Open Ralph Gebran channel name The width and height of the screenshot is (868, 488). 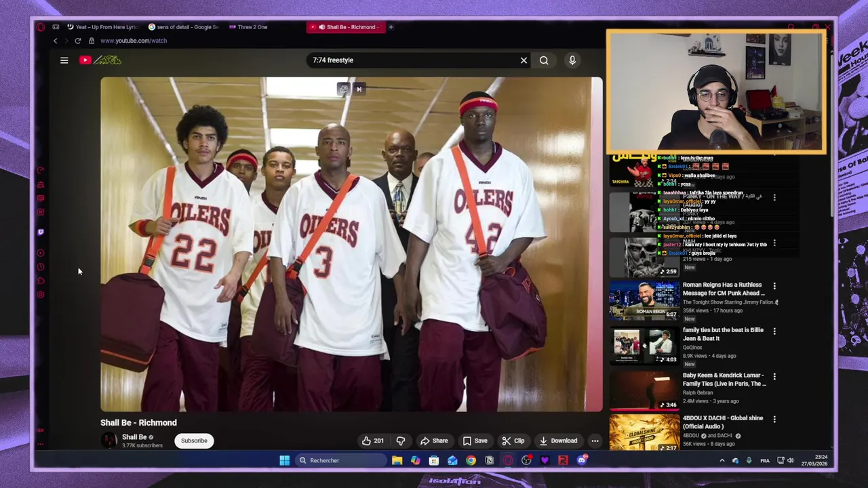point(698,393)
